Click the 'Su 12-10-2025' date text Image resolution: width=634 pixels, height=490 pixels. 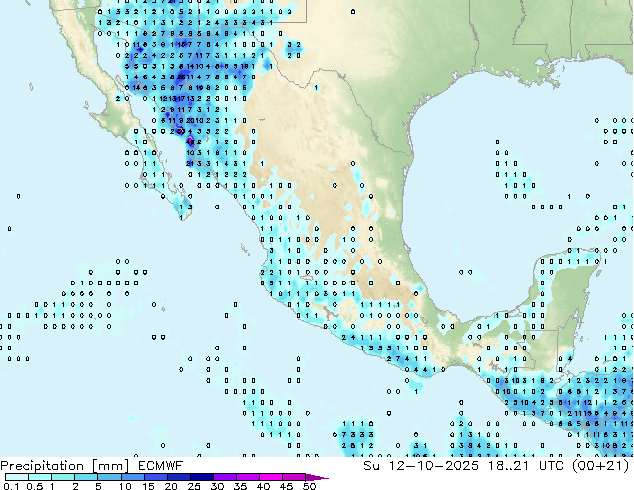(x=421, y=466)
